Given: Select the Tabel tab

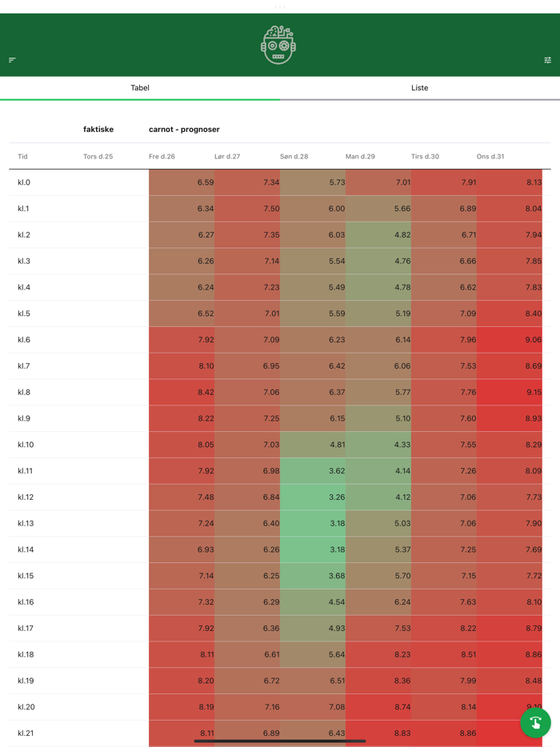Looking at the screenshot, I should point(140,88).
